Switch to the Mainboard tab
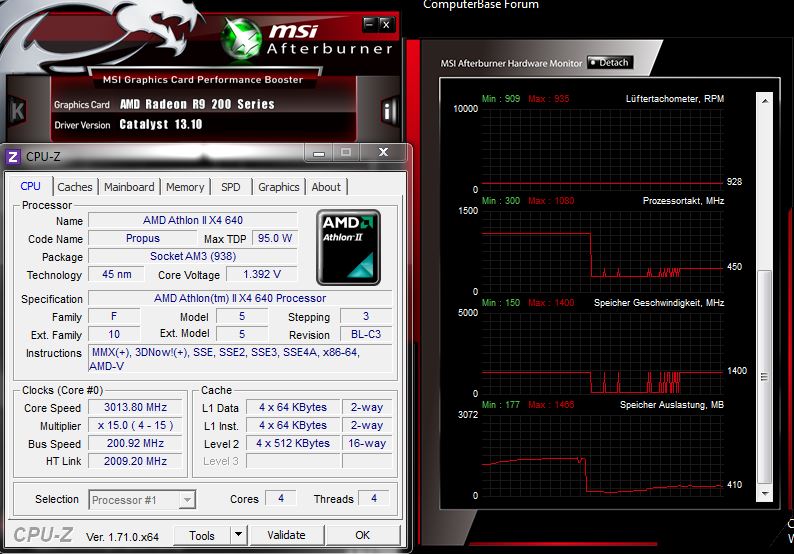Image resolution: width=794 pixels, height=554 pixels. pos(129,187)
